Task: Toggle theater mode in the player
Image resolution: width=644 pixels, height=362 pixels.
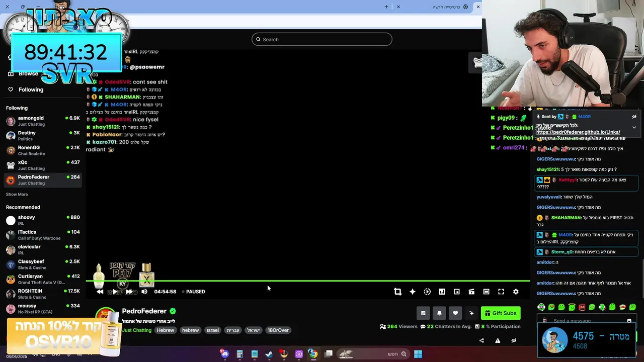Action: [486, 292]
